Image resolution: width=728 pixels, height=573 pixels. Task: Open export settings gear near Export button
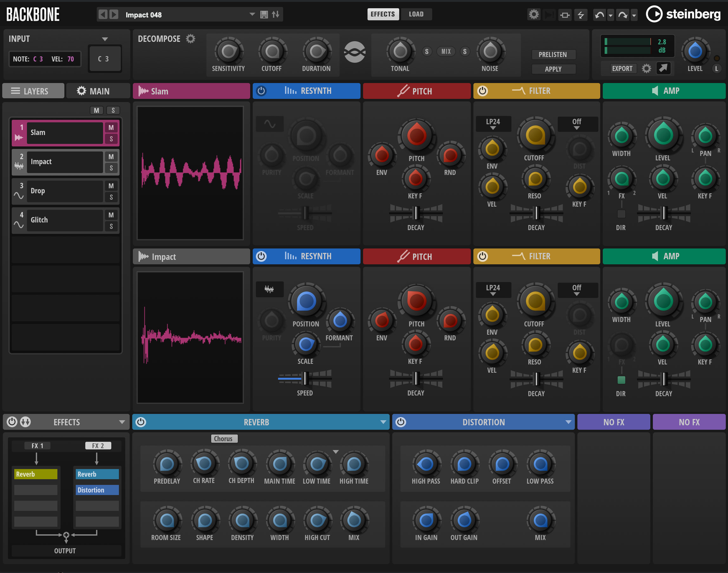pyautogui.click(x=647, y=68)
